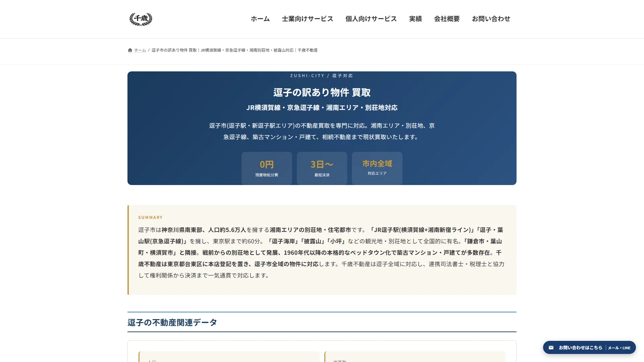Click the 市内全域 対応エリア stat card

377,168
